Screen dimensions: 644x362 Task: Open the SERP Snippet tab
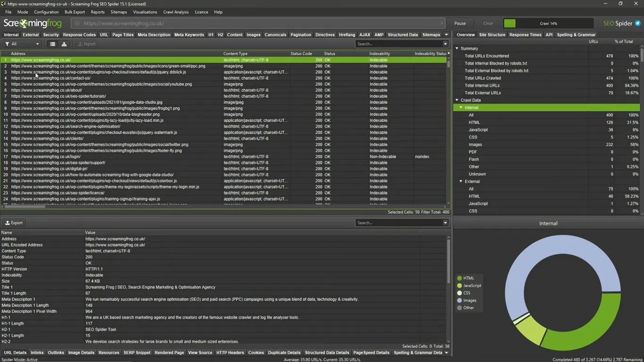point(137,353)
